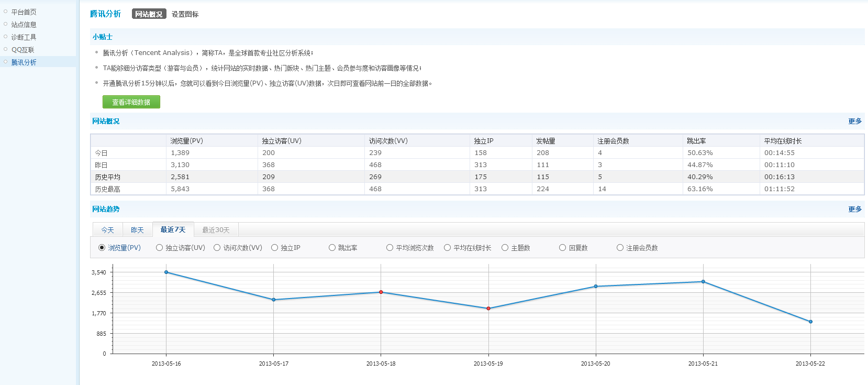This screenshot has height=385, width=868.
Task: Click yesterday's PV value 3,130
Action: tap(180, 165)
